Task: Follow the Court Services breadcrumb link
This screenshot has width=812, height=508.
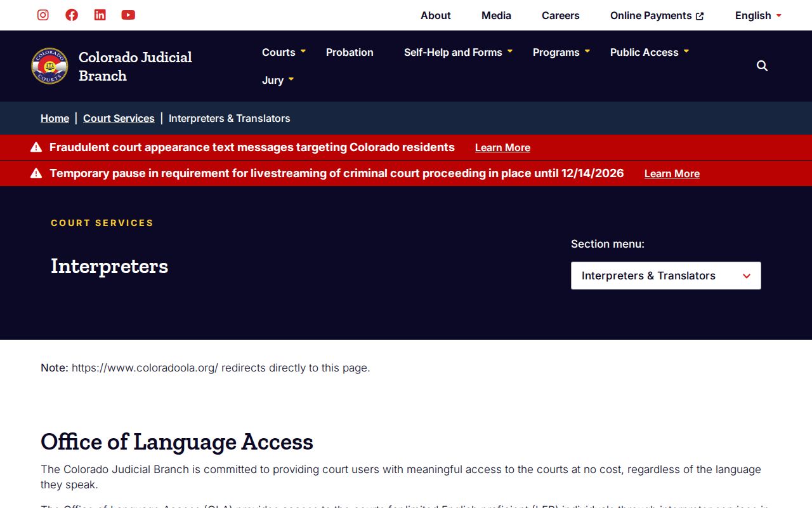Action: [119, 118]
